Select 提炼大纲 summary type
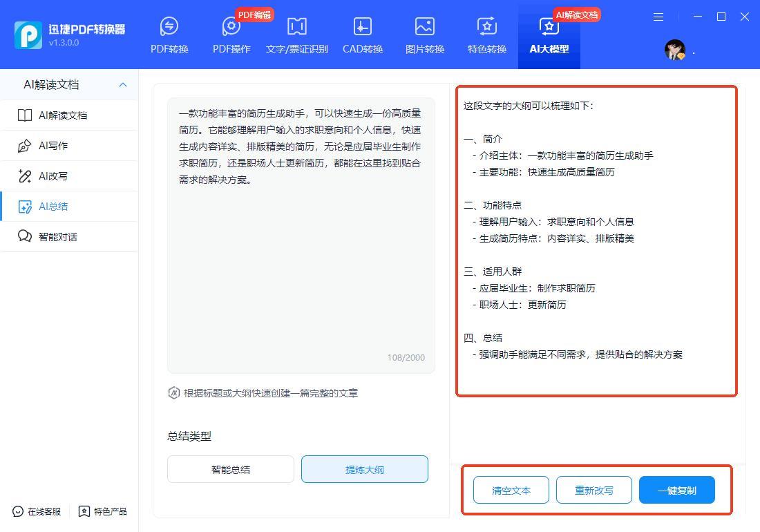 pos(364,470)
